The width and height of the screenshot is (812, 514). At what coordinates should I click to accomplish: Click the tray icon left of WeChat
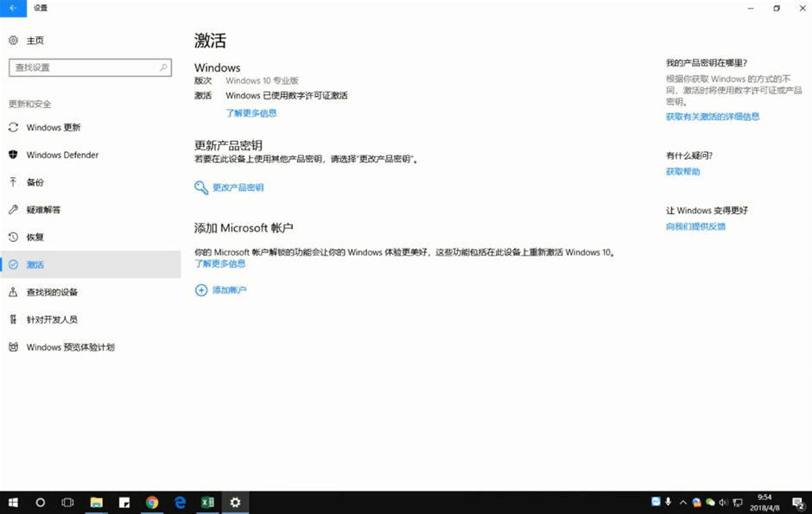(696, 502)
